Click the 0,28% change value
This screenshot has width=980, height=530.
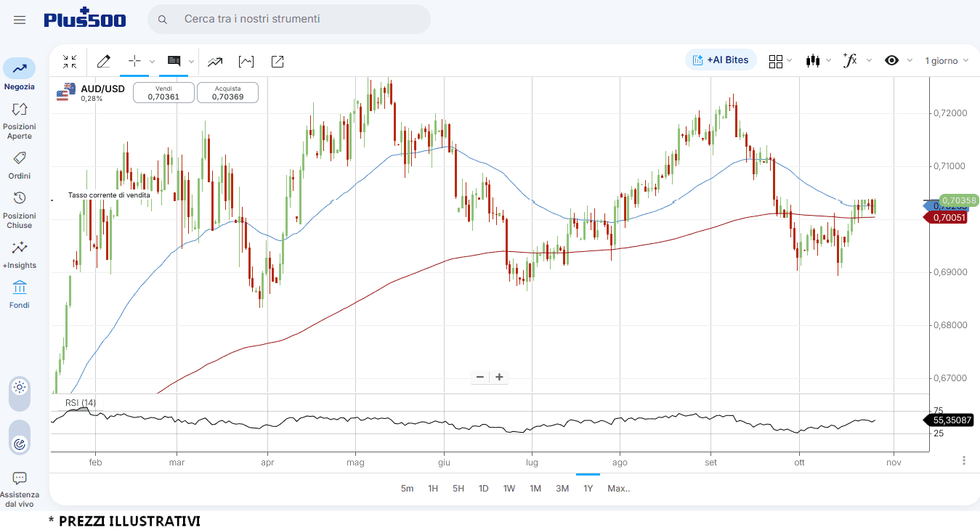pyautogui.click(x=92, y=99)
